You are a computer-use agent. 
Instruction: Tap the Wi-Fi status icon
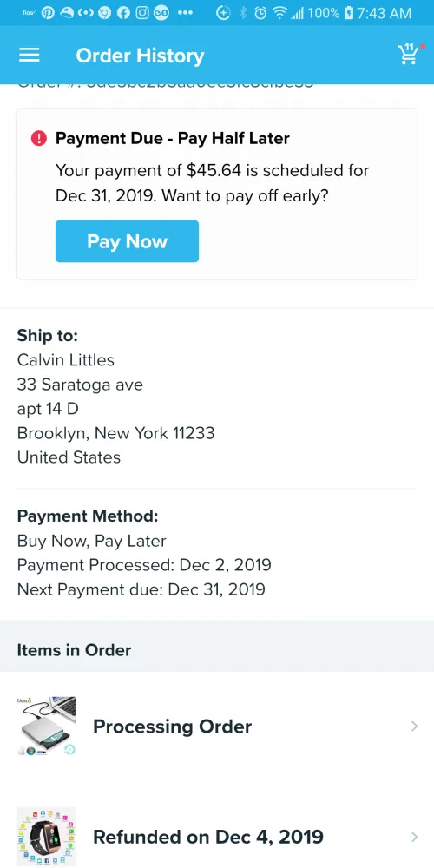pyautogui.click(x=281, y=13)
